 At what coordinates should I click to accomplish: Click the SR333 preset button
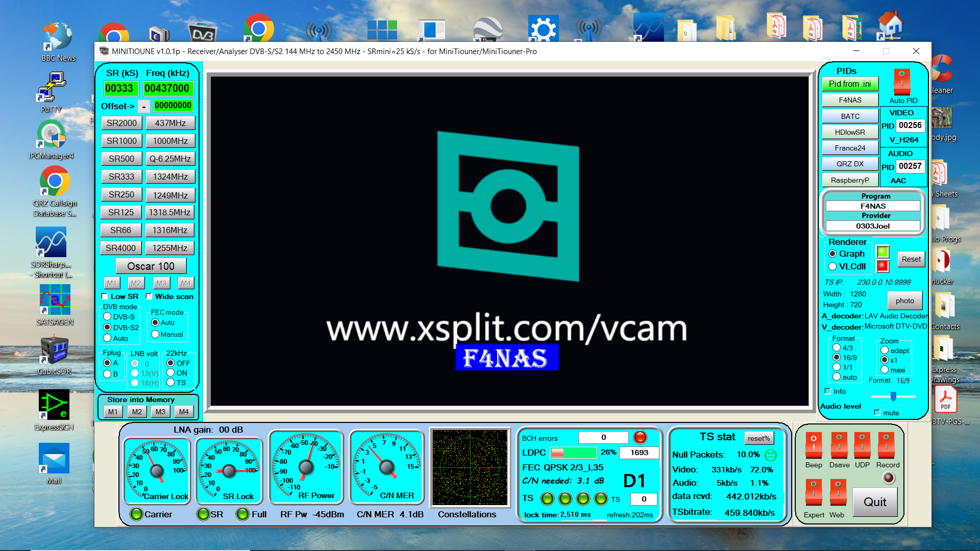pyautogui.click(x=121, y=177)
